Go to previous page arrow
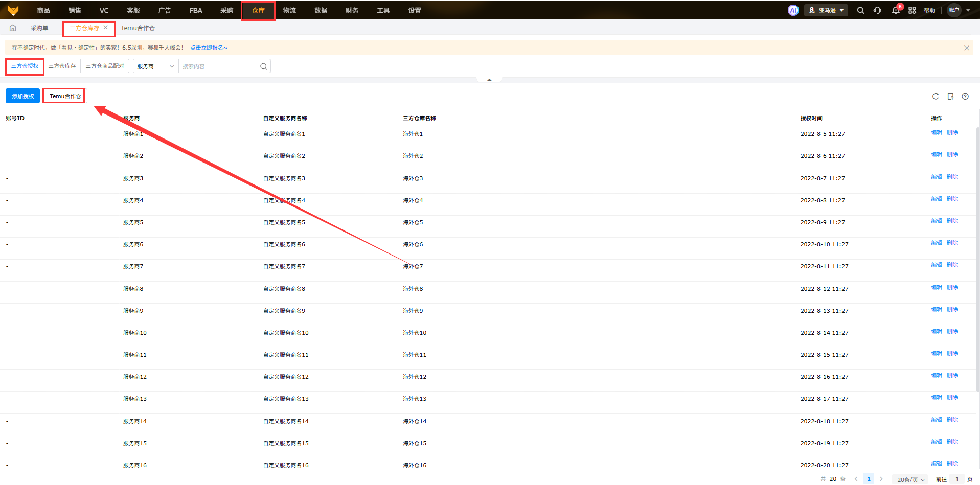 tap(856, 479)
